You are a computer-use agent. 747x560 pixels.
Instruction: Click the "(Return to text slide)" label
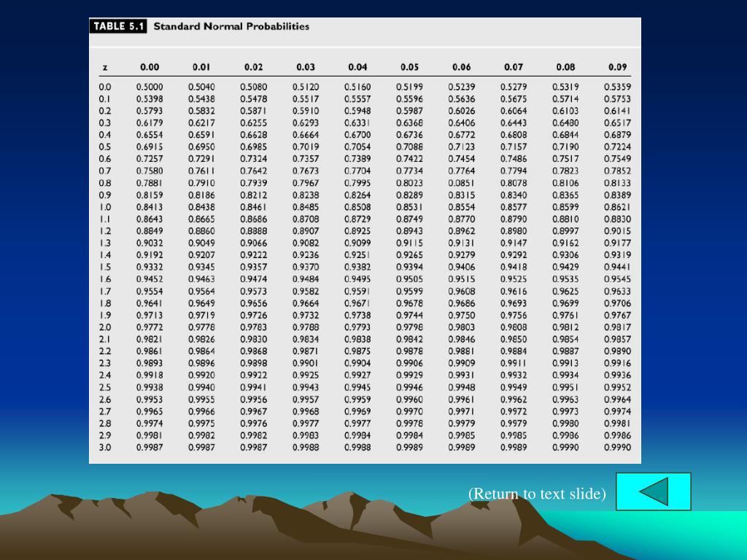[x=537, y=494]
